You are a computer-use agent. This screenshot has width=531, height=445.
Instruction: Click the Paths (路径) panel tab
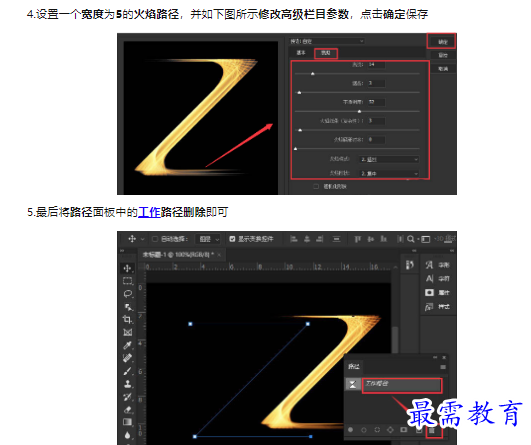tap(354, 367)
